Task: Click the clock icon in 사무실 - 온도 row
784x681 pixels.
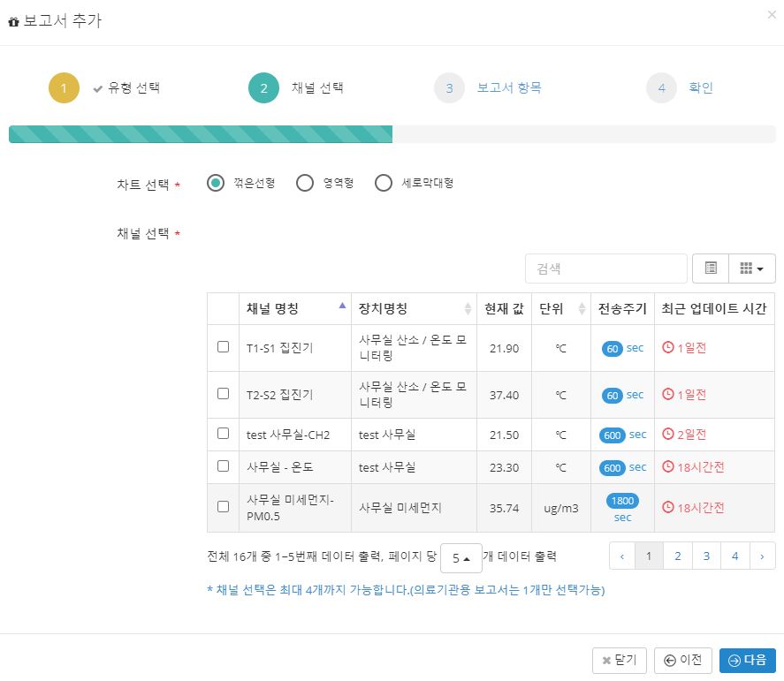Action: 668,466
